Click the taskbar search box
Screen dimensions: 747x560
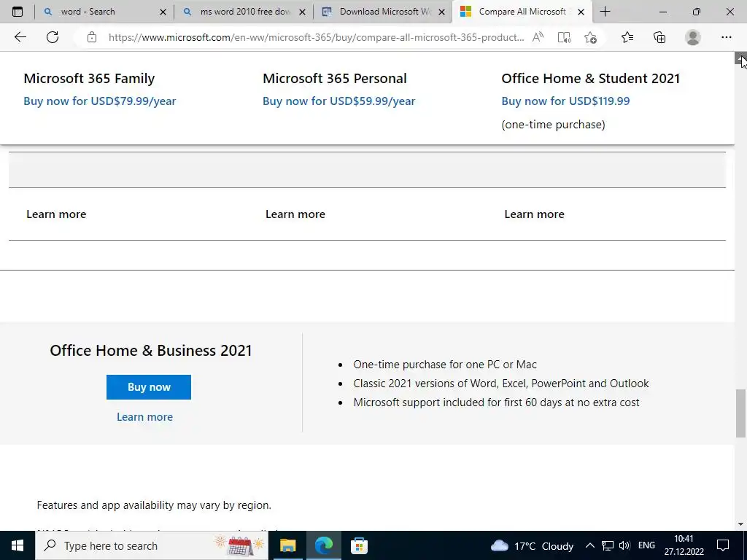tap(152, 545)
